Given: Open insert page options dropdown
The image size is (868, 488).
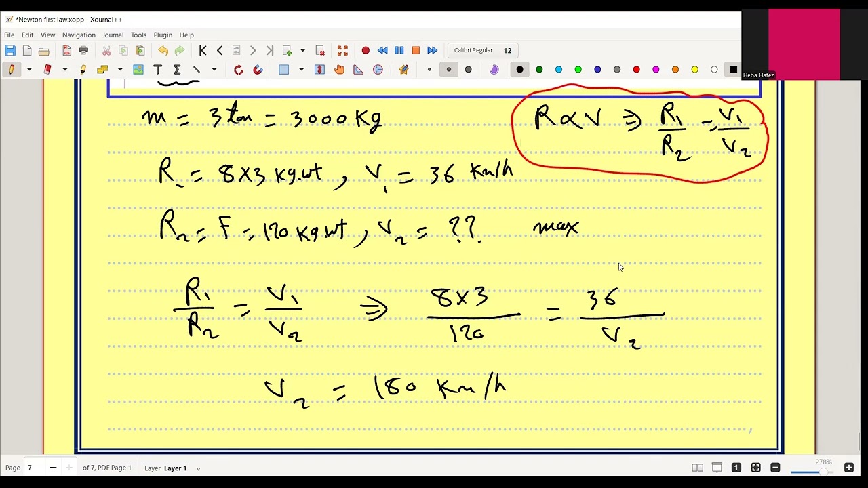Looking at the screenshot, I should click(302, 50).
